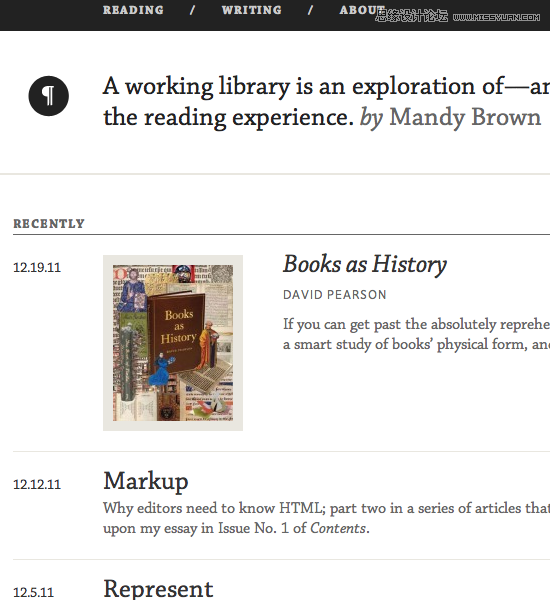Follow the Contents publication link
The width and height of the screenshot is (550, 600).
[338, 528]
